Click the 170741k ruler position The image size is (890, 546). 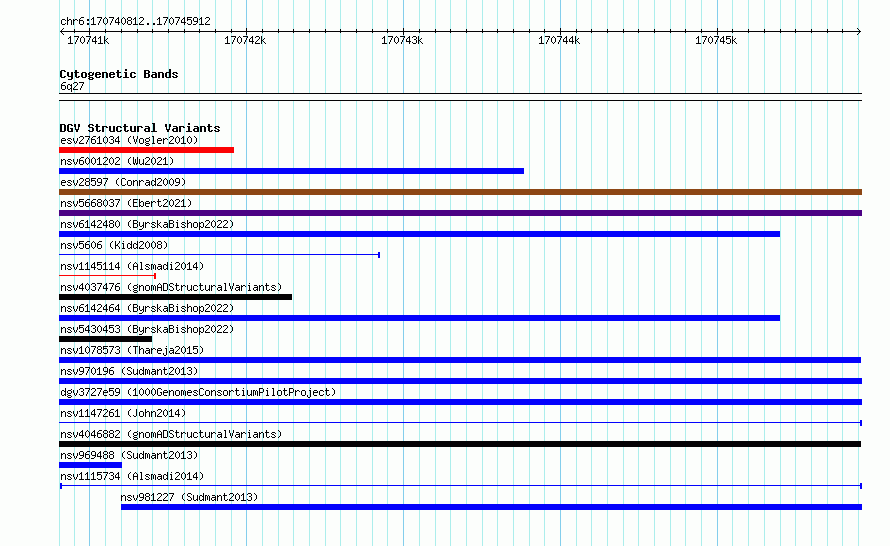point(88,40)
